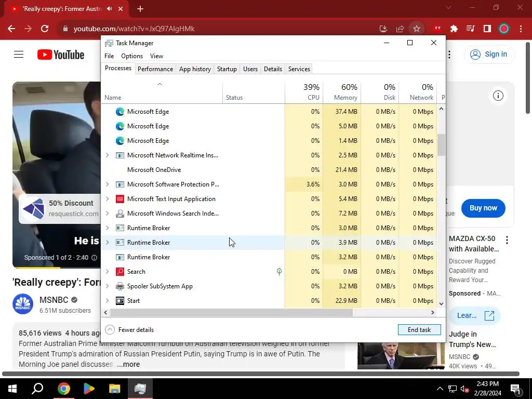Click the browser page horizontal scrollbar
This screenshot has height=399, width=532.
[261, 374]
